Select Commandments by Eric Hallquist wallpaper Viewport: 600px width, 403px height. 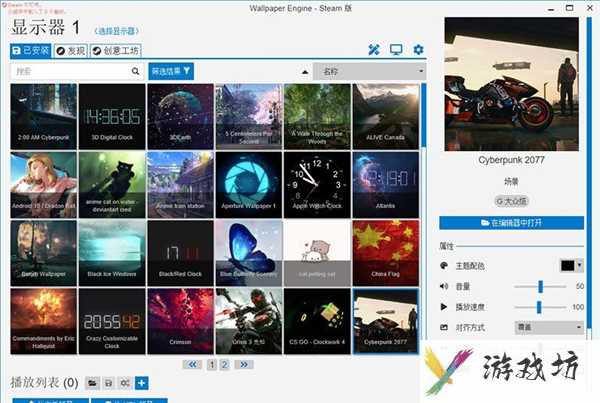(44, 321)
